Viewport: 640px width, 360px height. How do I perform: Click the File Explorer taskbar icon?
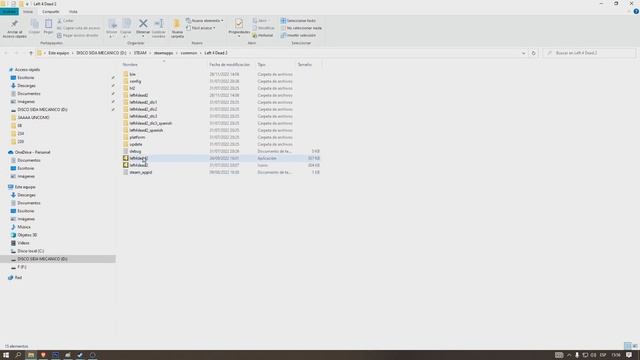pos(31,355)
